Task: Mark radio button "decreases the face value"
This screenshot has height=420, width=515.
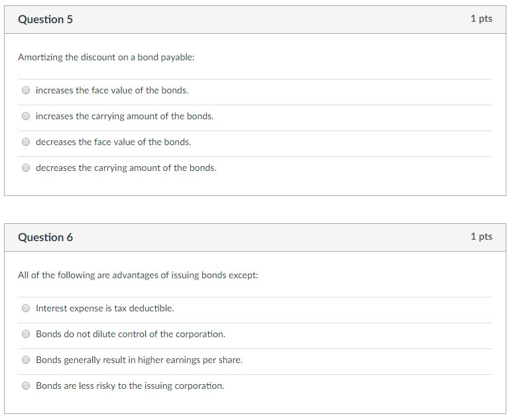Action: [x=26, y=142]
